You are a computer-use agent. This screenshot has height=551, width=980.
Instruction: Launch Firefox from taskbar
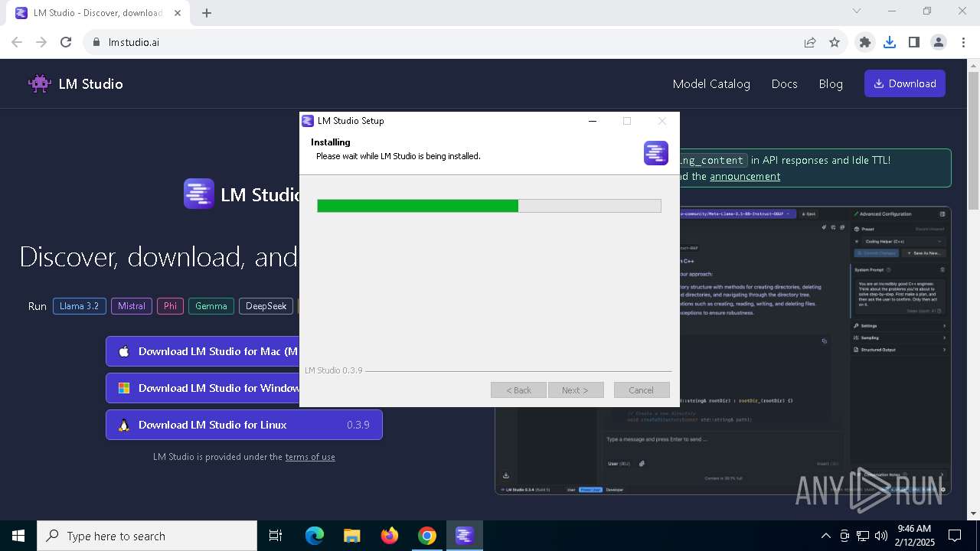(390, 536)
